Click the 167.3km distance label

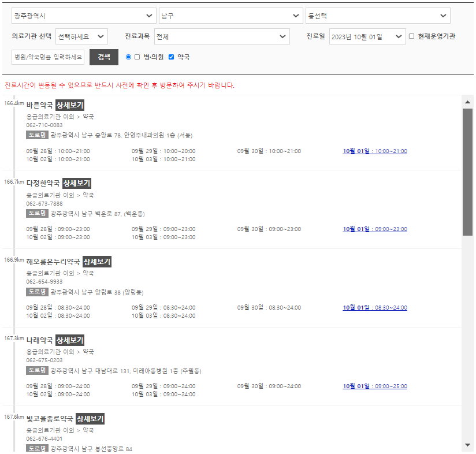(14, 338)
